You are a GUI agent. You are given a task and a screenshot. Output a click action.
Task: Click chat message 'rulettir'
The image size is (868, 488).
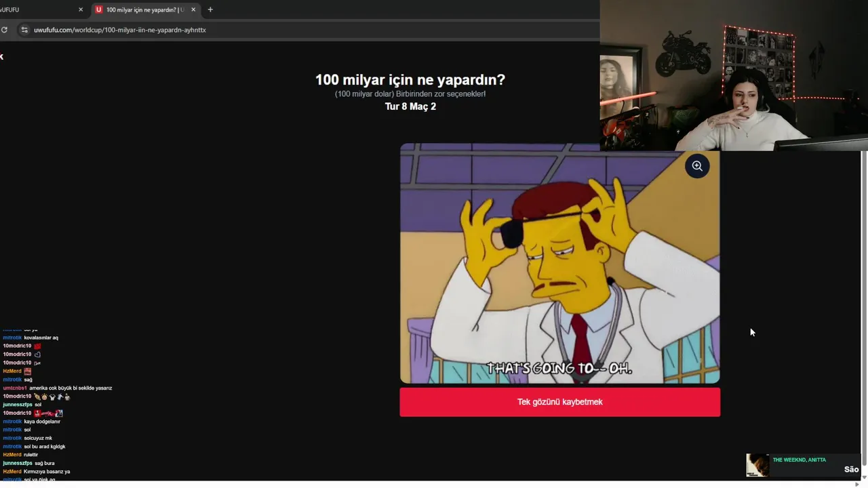click(31, 455)
